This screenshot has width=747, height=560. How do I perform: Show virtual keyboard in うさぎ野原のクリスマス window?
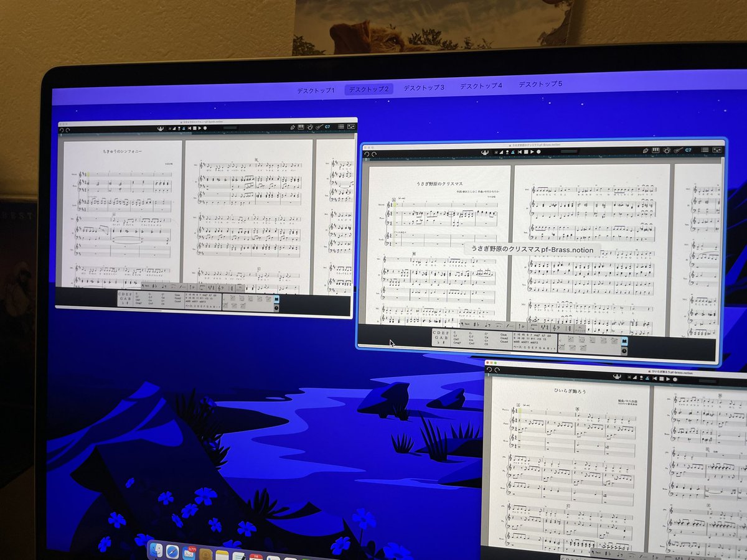[655, 150]
